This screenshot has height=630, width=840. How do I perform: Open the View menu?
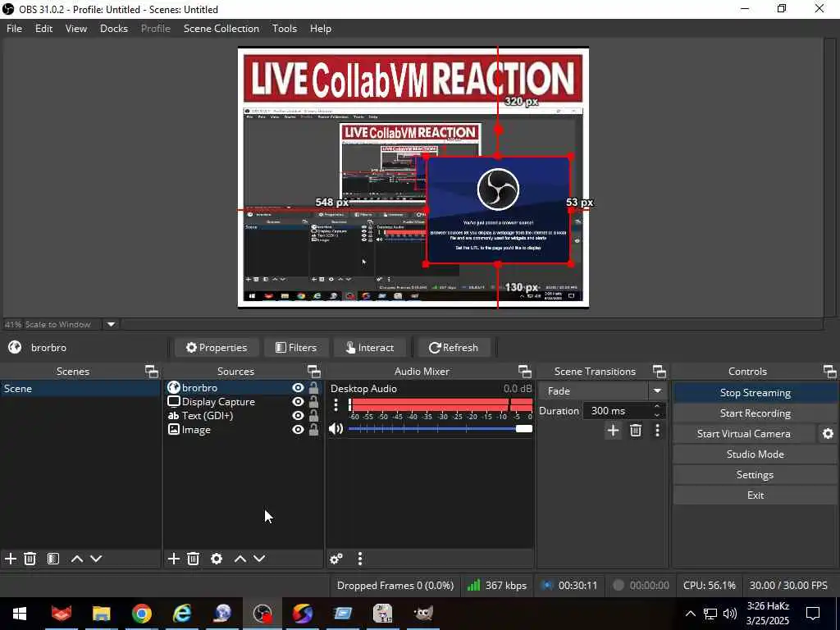click(76, 29)
